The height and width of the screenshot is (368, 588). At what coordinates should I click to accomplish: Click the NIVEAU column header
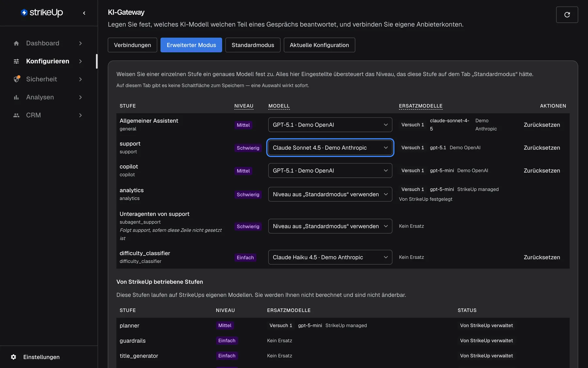pyautogui.click(x=244, y=106)
